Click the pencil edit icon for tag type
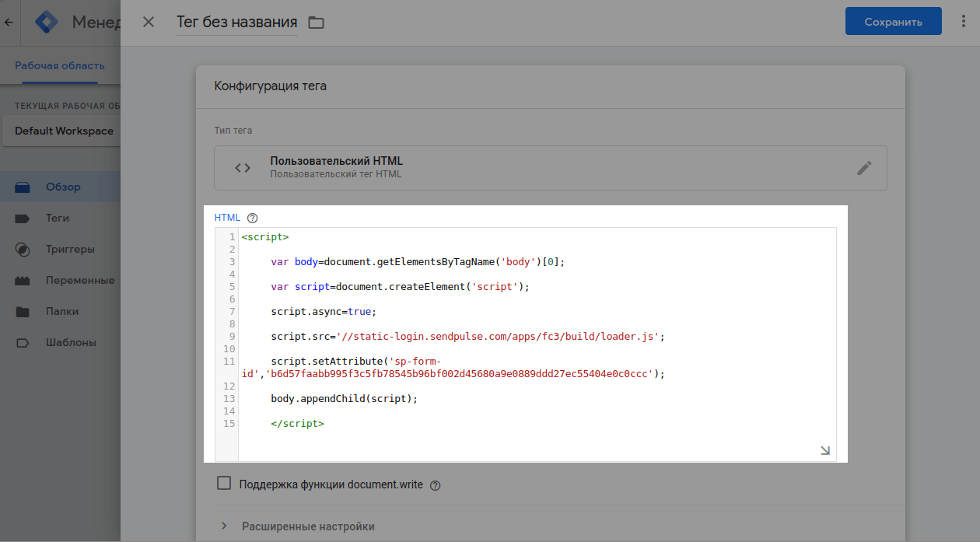 (x=864, y=168)
